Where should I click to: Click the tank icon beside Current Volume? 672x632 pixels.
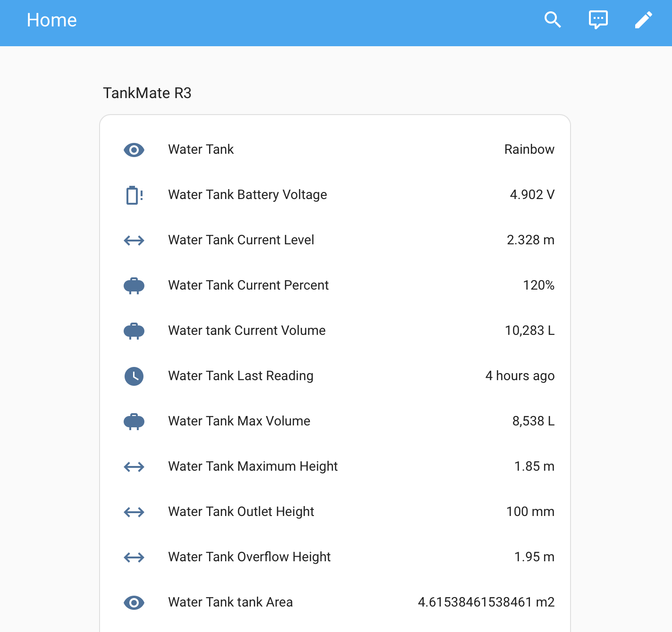pyautogui.click(x=134, y=331)
